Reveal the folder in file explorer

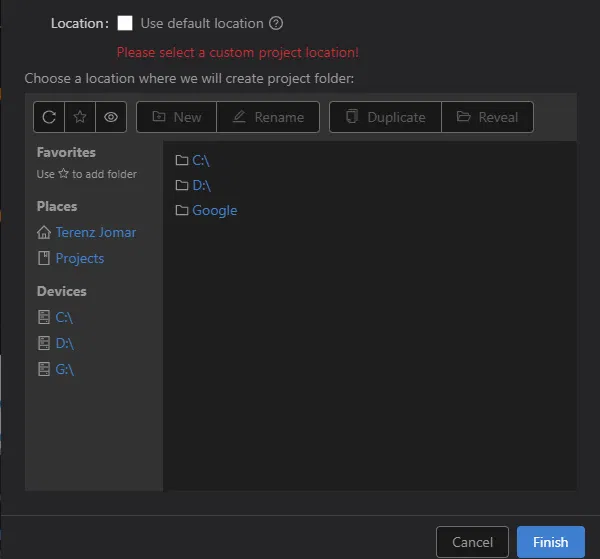488,117
